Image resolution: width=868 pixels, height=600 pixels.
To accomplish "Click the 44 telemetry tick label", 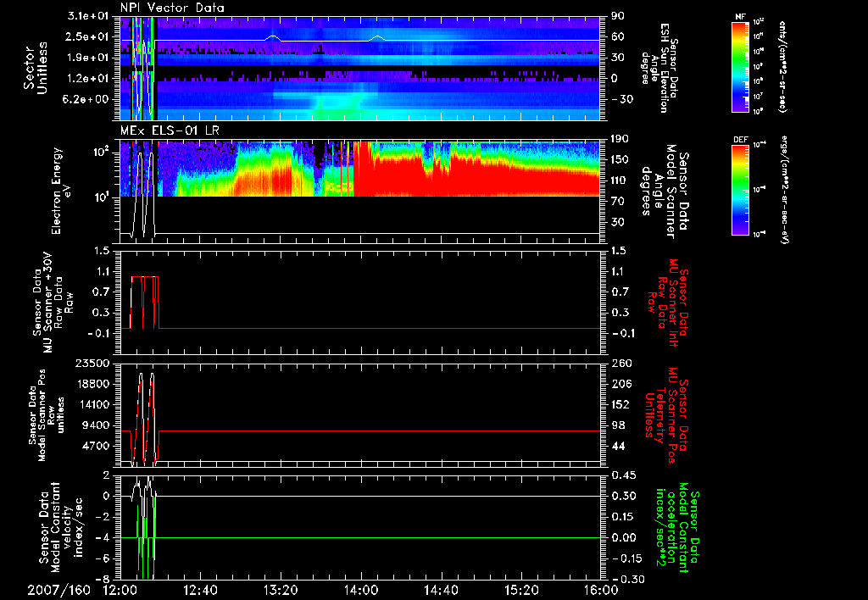I will point(617,446).
